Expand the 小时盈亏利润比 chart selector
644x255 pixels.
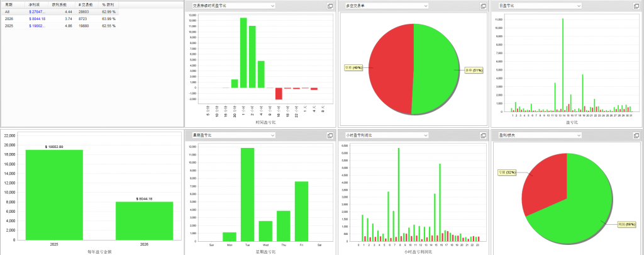pos(426,135)
